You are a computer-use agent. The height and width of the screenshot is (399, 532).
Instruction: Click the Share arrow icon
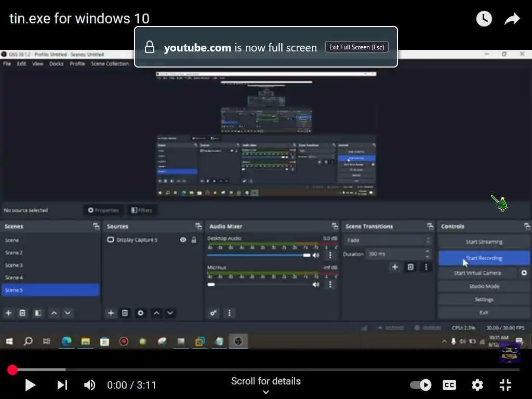point(512,19)
